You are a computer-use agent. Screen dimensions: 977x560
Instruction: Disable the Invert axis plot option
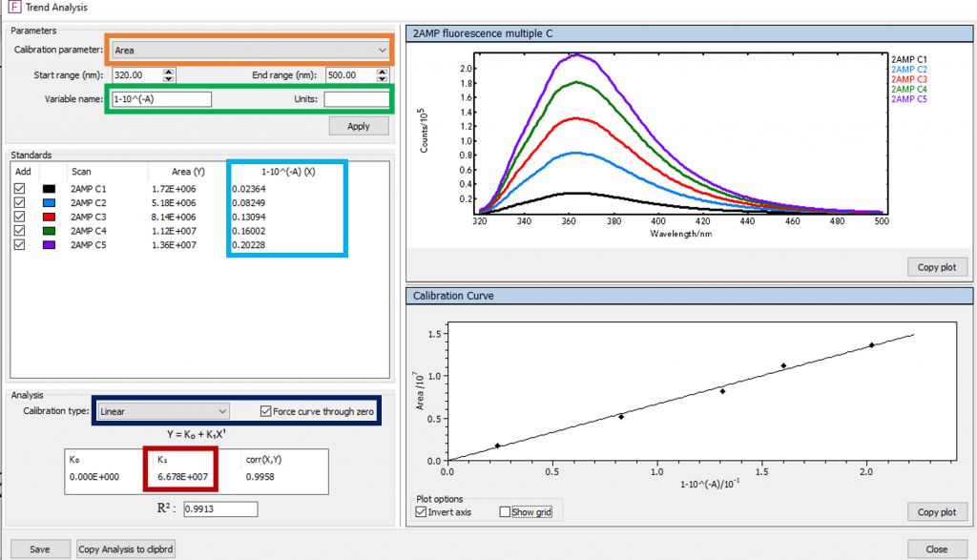tap(421, 511)
